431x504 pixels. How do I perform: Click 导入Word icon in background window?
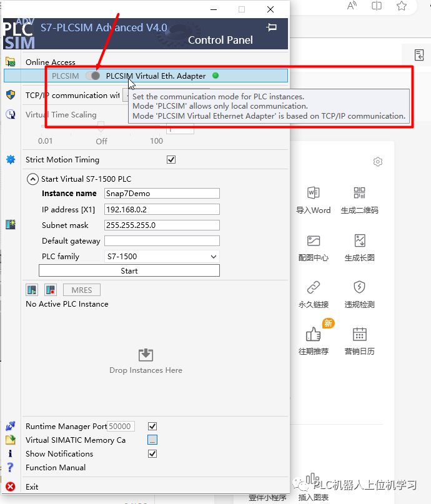pos(314,193)
